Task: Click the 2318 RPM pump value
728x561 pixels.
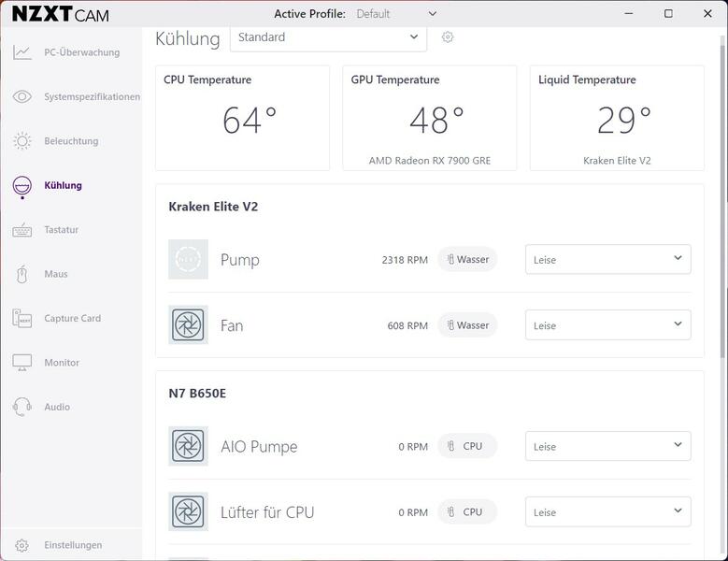Action: [405, 260]
